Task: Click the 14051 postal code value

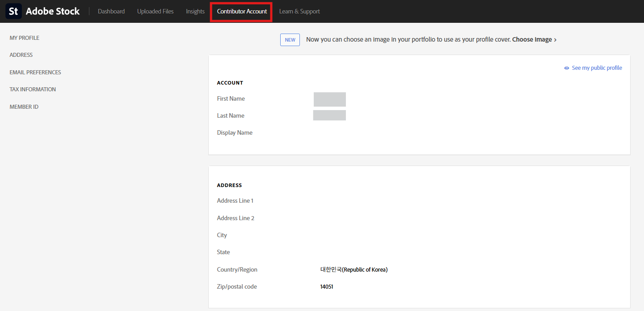Action: (327, 287)
